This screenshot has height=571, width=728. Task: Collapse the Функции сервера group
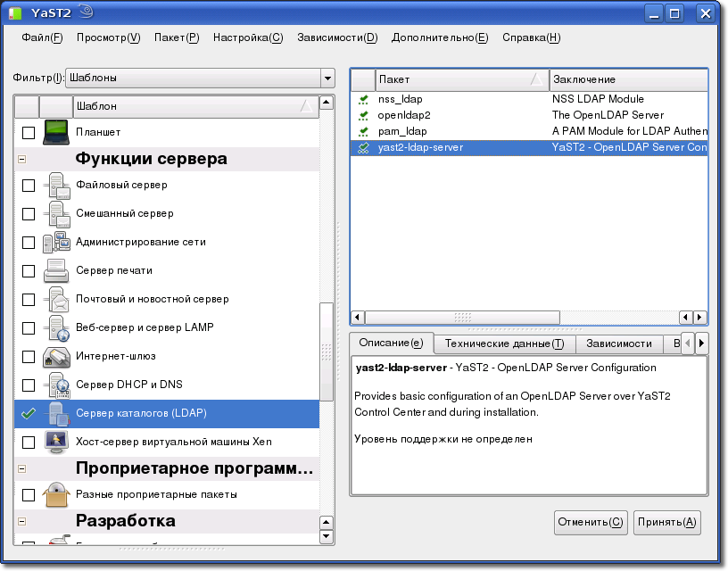pyautogui.click(x=21, y=159)
